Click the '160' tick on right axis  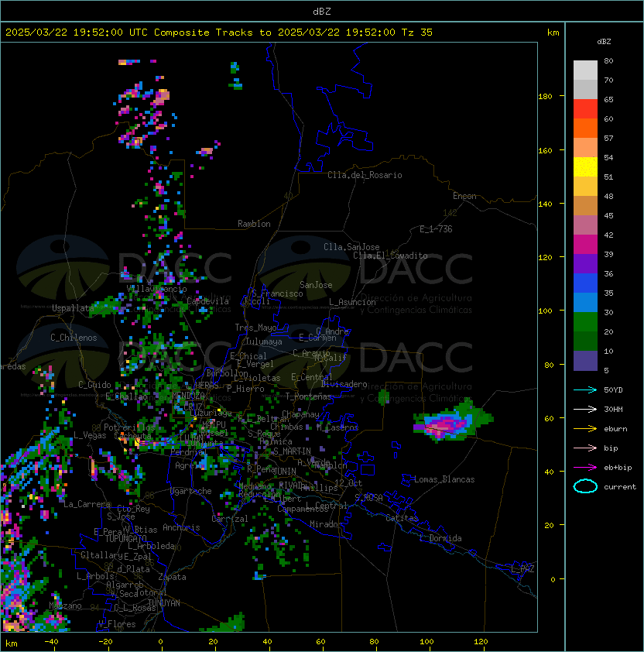(545, 150)
